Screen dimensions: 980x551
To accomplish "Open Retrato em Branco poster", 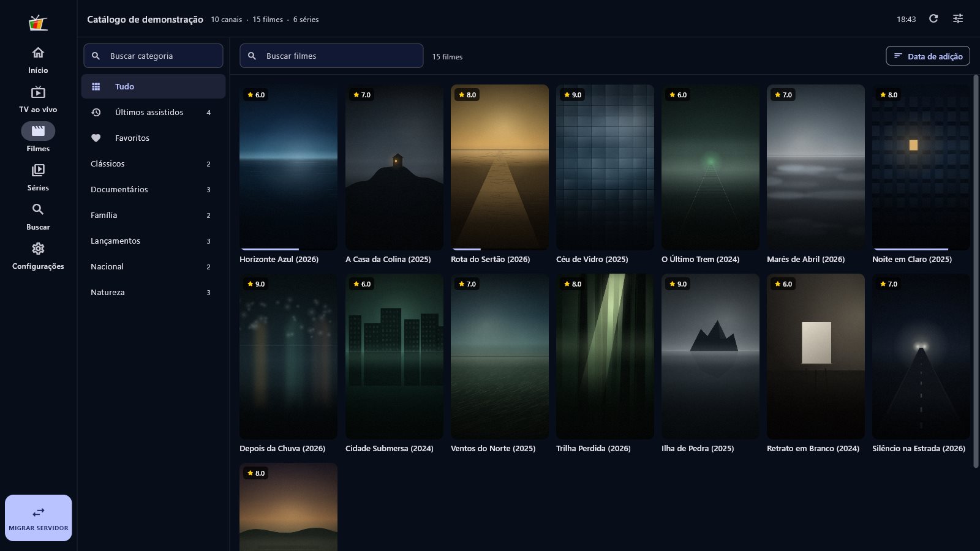I will (x=816, y=356).
